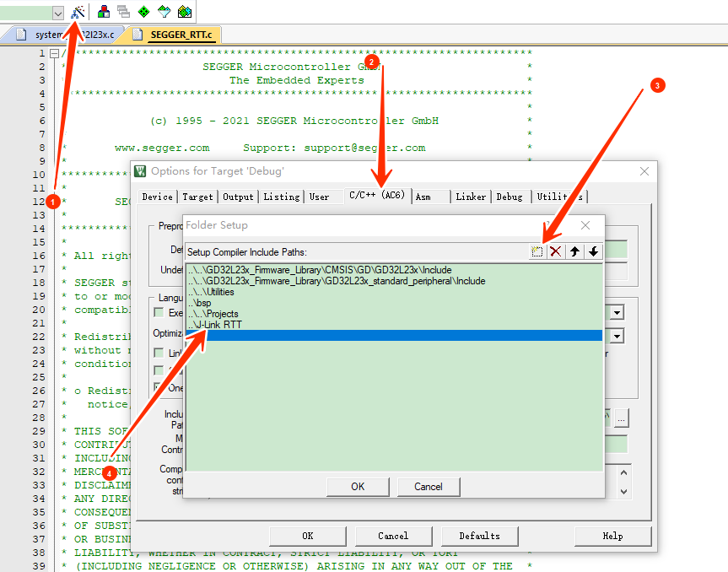Click Cancel in Options for Target dialog
728x572 pixels.
[393, 537]
